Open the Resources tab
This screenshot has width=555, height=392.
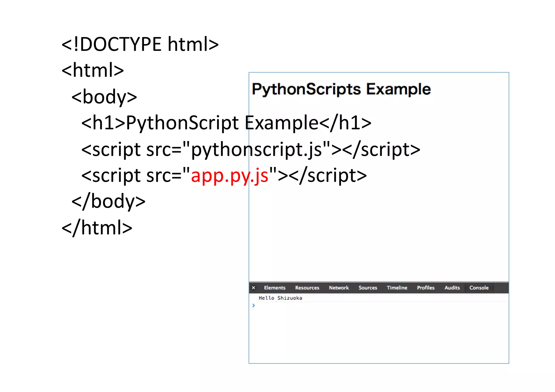tap(307, 288)
